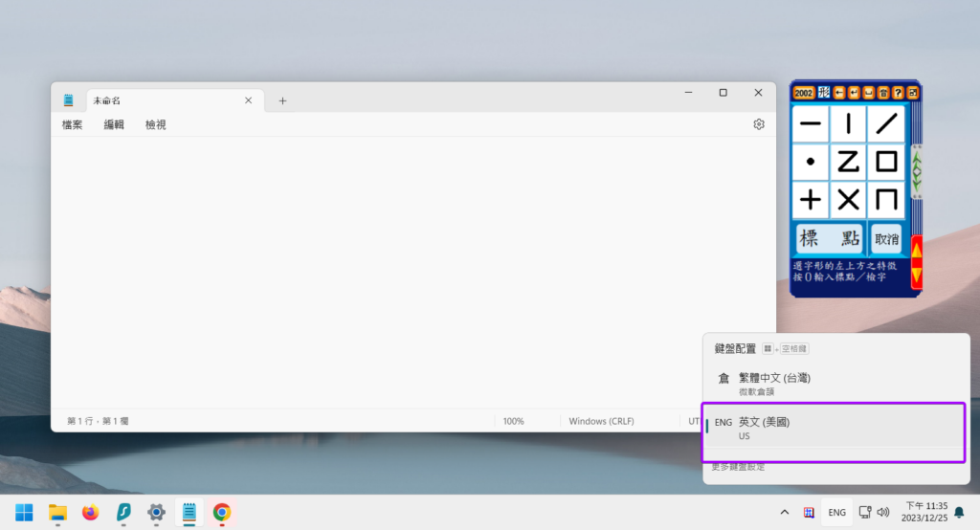Viewport: 980px width, 530px height.
Task: Open the 檔案 menu in Notepad
Action: [x=73, y=124]
